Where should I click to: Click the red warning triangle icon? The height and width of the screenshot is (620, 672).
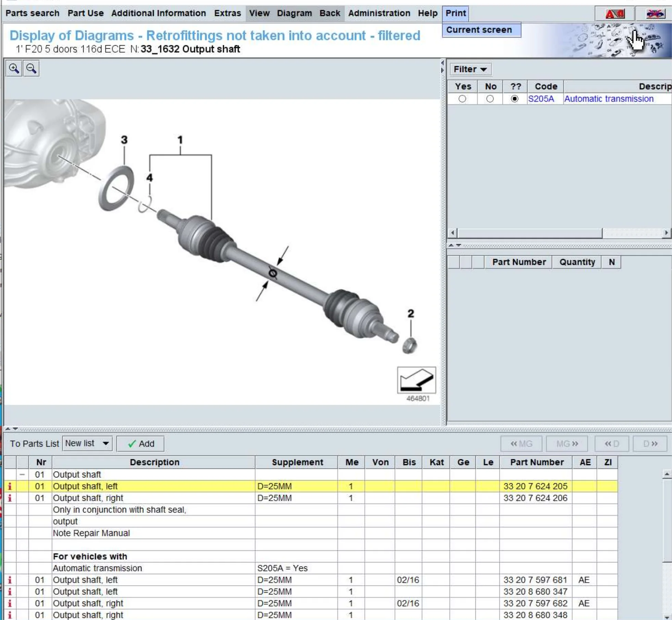coord(615,14)
